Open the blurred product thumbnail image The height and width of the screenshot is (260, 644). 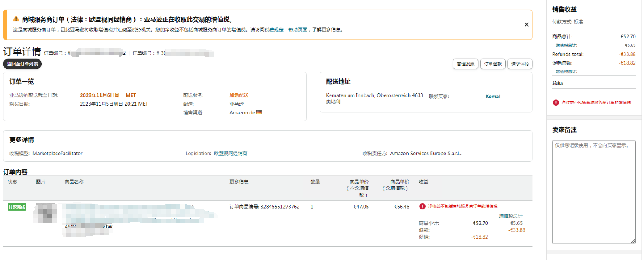45,213
